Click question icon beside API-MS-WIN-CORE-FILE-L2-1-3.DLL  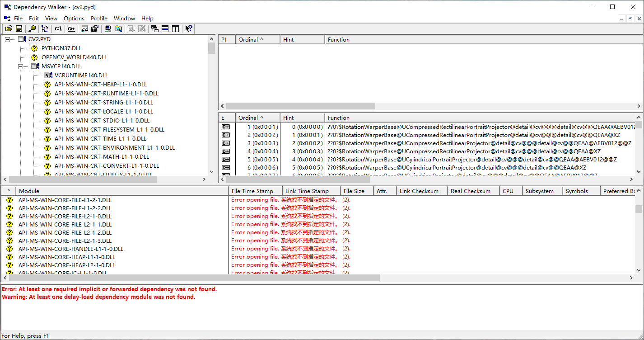click(x=9, y=241)
